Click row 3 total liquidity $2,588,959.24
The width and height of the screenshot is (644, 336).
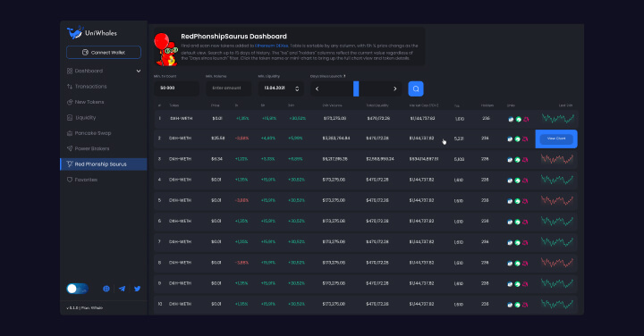pyautogui.click(x=380, y=159)
